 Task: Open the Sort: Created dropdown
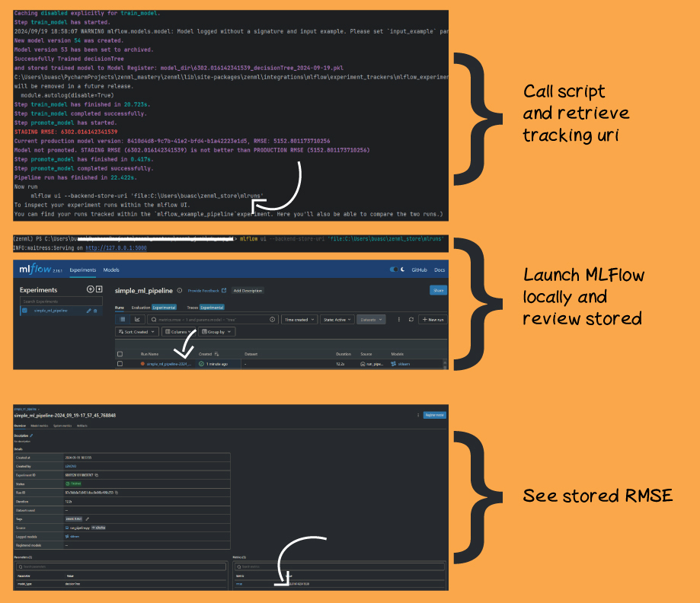click(136, 332)
